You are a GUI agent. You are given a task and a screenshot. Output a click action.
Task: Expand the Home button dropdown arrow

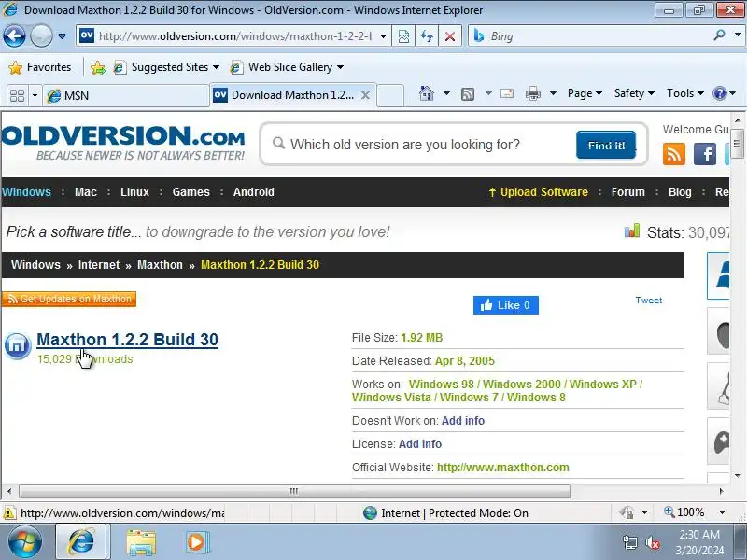coord(446,93)
